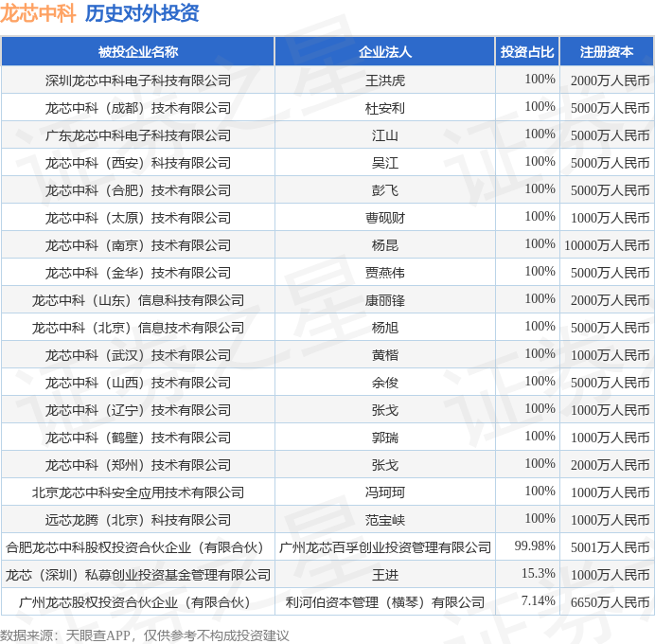The image size is (655, 644).
Task: Select the 99.98% investment ratio cell
Action: click(535, 546)
